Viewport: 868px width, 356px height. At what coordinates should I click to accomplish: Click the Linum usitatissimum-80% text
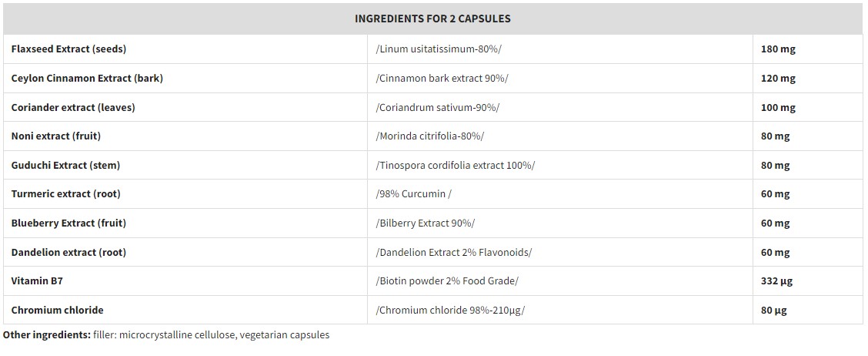click(x=439, y=49)
